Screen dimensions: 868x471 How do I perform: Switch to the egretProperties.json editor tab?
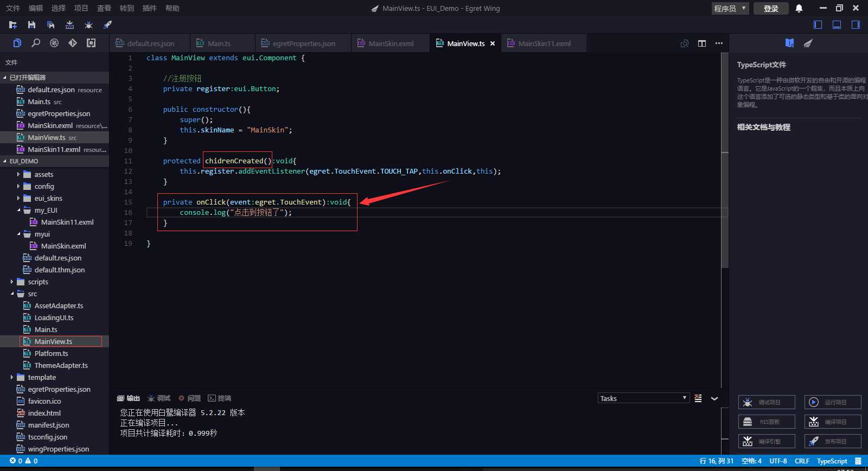[x=303, y=43]
